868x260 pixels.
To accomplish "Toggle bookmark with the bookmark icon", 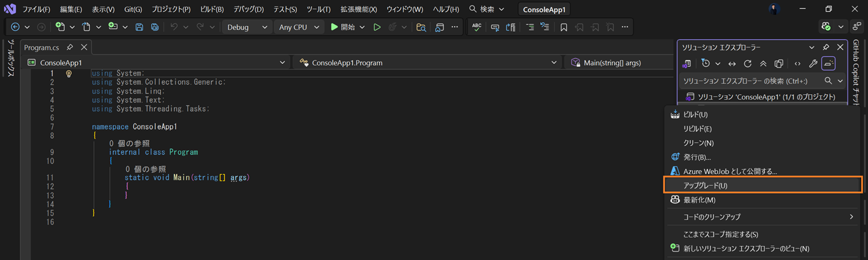I will pos(564,27).
